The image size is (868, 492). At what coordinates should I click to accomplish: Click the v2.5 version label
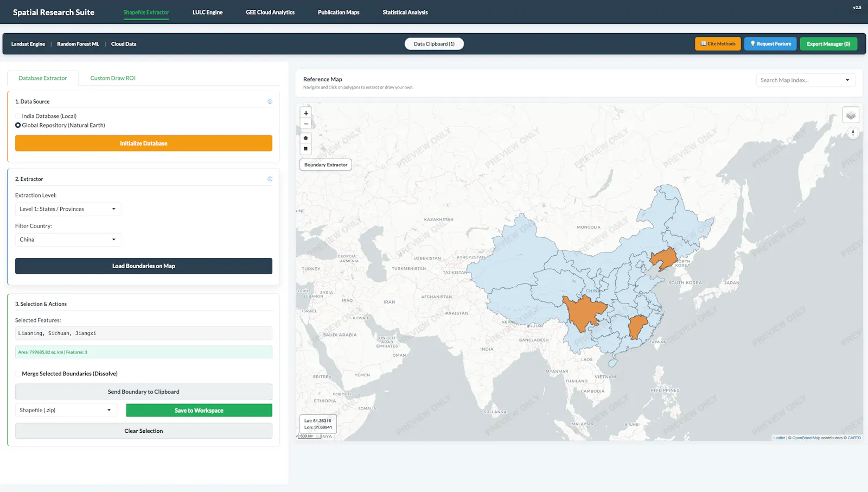tap(857, 8)
